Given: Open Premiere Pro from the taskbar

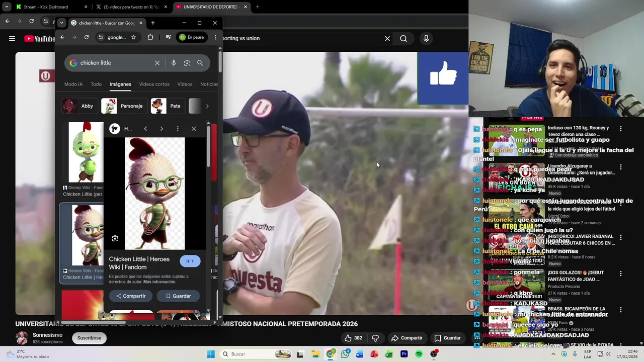Looking at the screenshot, I should 404,354.
